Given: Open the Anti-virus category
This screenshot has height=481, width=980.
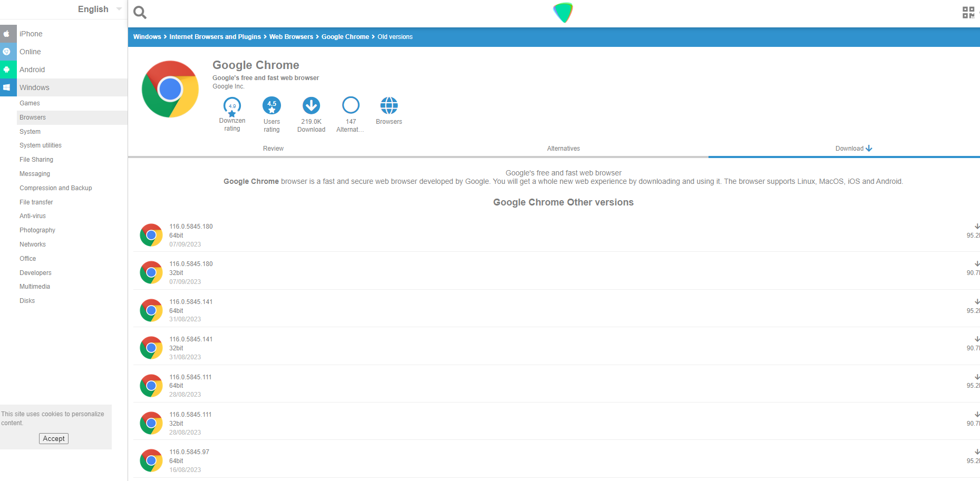Looking at the screenshot, I should coord(33,216).
